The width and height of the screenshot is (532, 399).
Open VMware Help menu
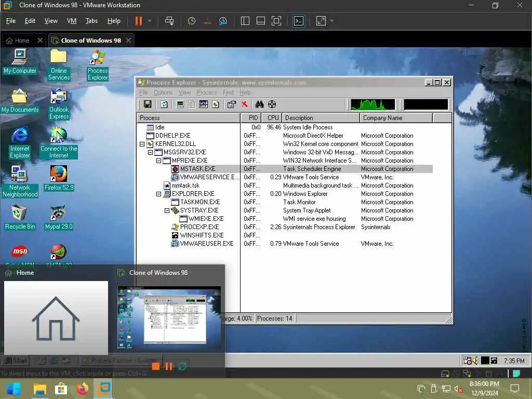pos(114,21)
